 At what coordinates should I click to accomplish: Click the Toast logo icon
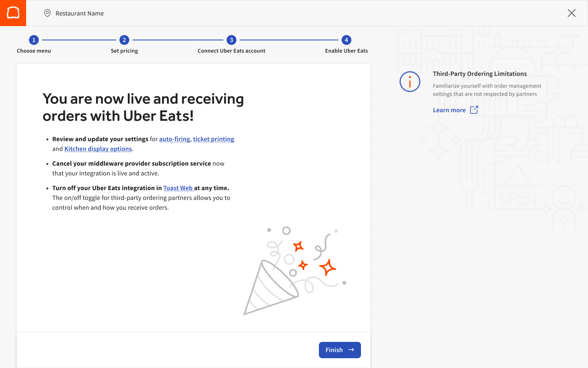point(13,13)
